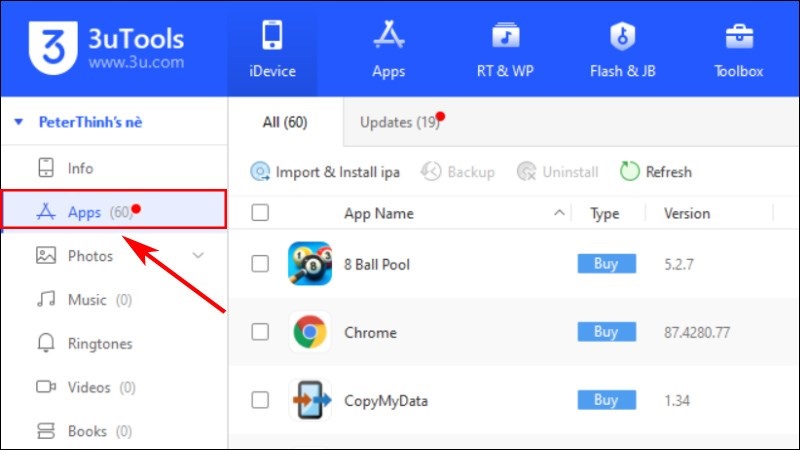This screenshot has height=450, width=800.
Task: Select Photos in the sidebar
Action: pos(90,256)
